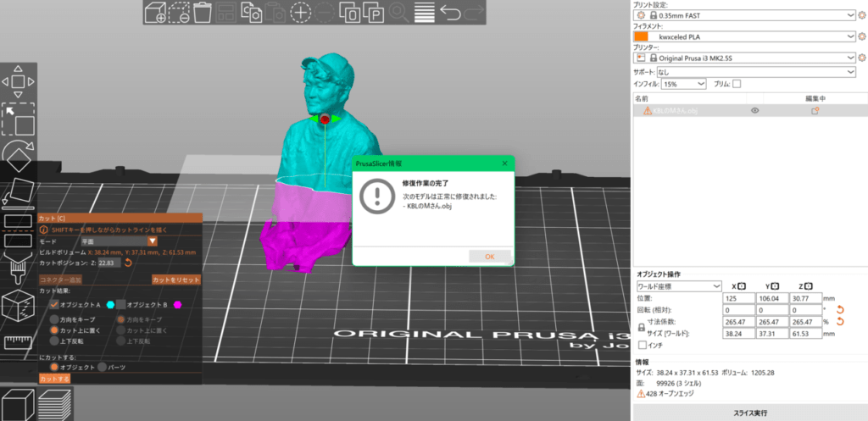The image size is (868, 421).
Task: Select the Measure ruler tool
Action: pos(18,342)
